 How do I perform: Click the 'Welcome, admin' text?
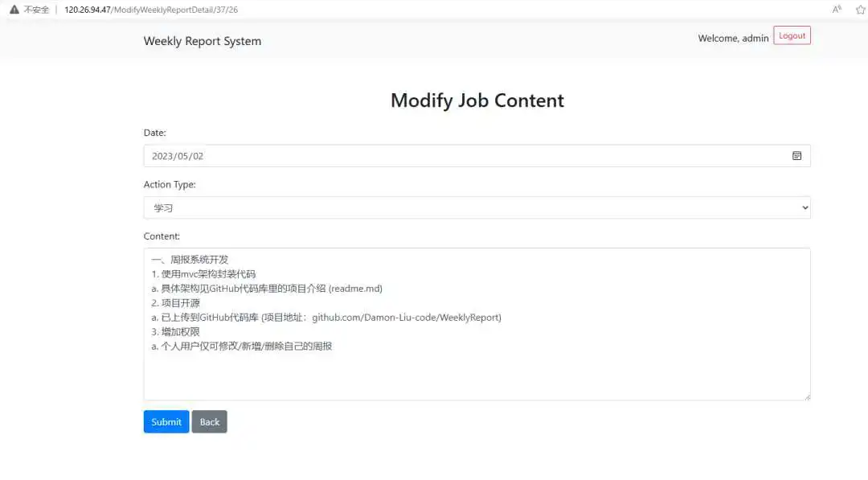(x=733, y=38)
